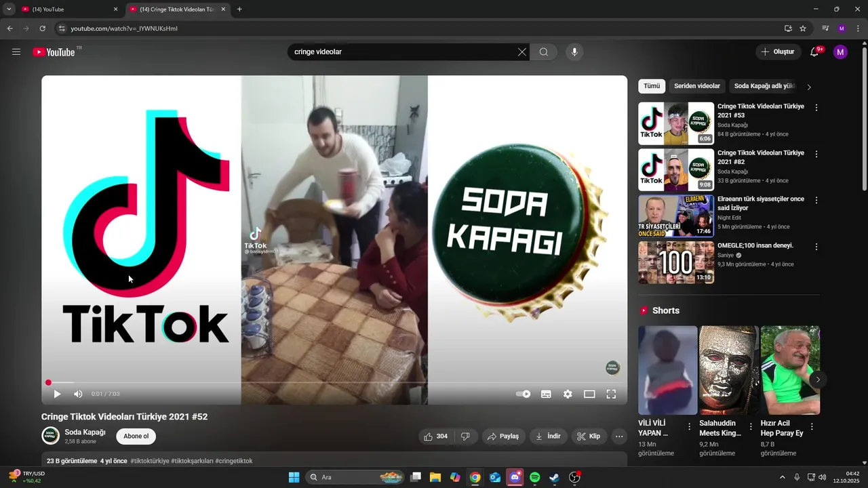Select the Tümü filter chip
Image resolution: width=868 pixels, height=488 pixels.
(652, 86)
